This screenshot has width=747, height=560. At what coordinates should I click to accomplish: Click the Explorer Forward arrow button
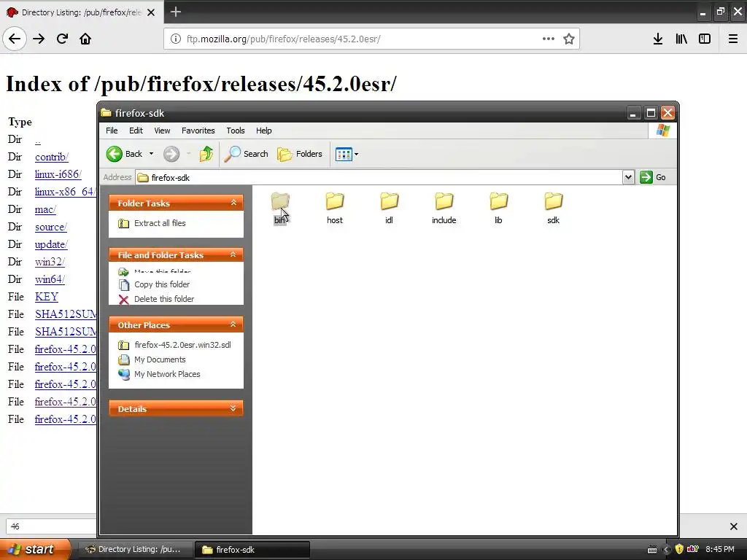[171, 154]
